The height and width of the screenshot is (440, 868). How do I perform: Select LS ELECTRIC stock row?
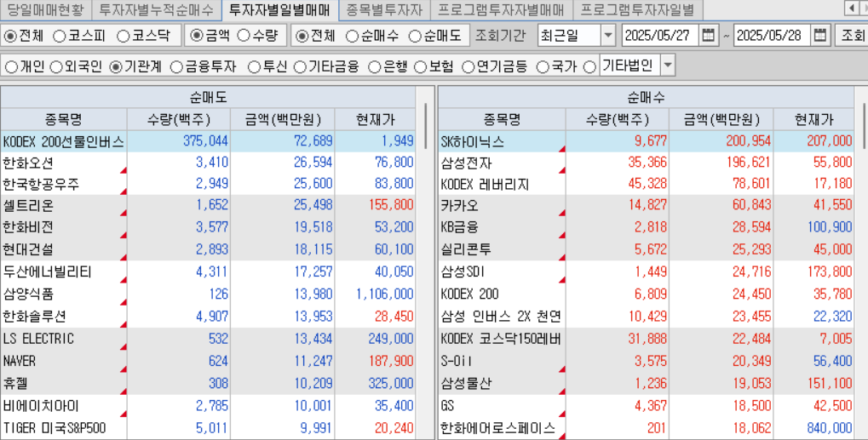click(208, 339)
